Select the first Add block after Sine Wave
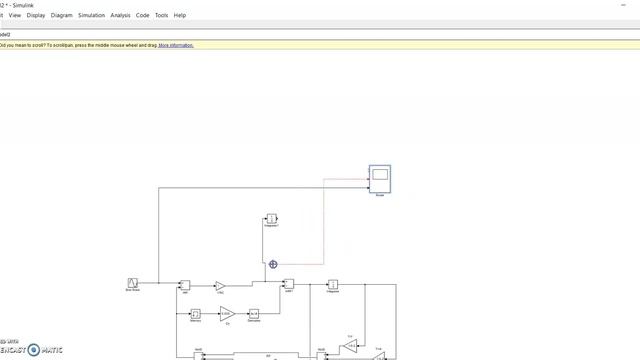The image size is (640, 360). (185, 285)
